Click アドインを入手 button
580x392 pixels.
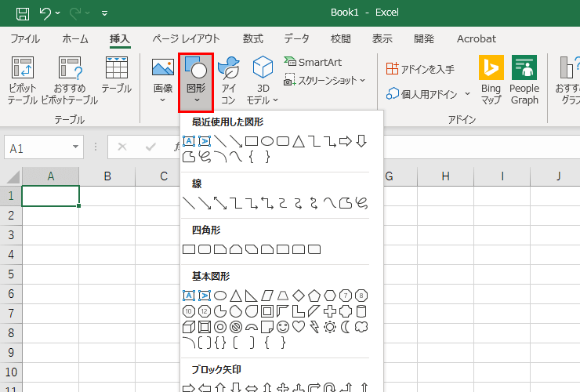[x=420, y=69]
